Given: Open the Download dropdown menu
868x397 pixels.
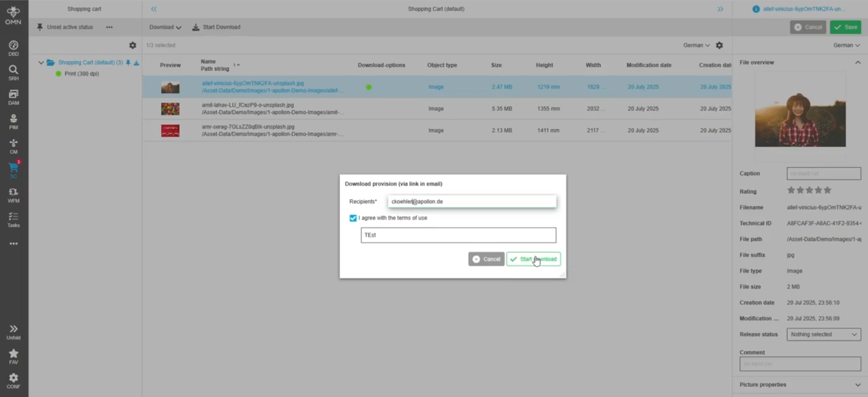Looking at the screenshot, I should [165, 27].
